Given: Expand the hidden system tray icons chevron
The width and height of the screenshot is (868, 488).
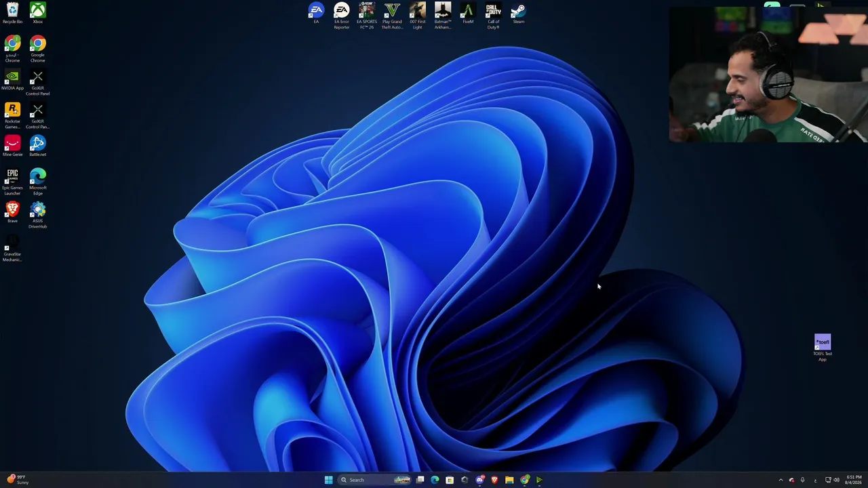Looking at the screenshot, I should [x=781, y=480].
